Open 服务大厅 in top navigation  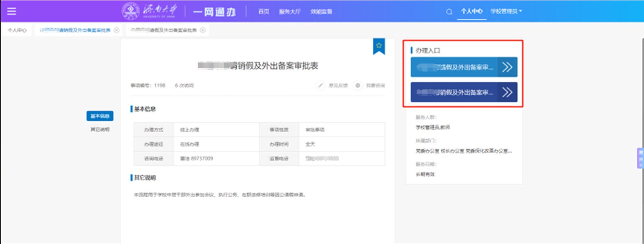pos(290,11)
